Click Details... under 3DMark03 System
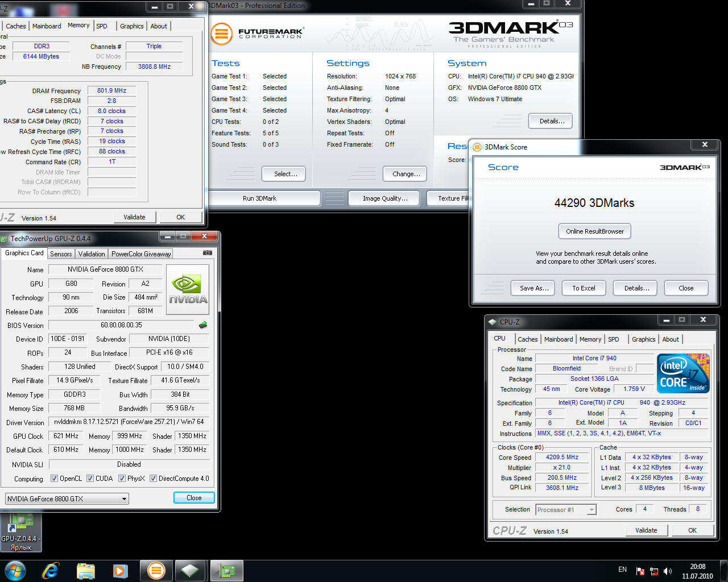The width and height of the screenshot is (728, 582). click(x=552, y=121)
